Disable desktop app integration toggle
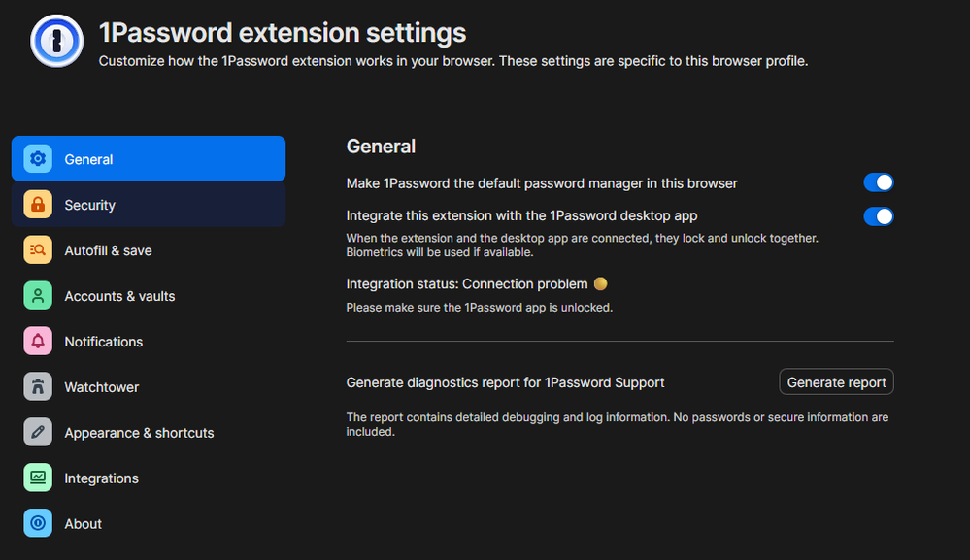 [x=878, y=216]
